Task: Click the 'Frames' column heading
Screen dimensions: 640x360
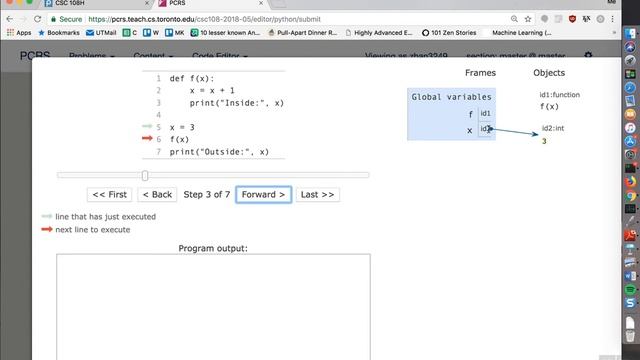Action: (x=480, y=73)
